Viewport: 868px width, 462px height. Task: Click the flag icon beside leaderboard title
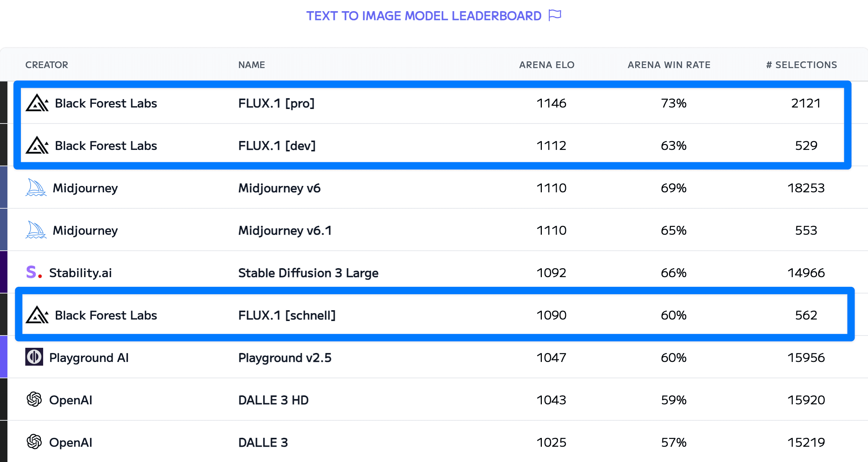[555, 15]
